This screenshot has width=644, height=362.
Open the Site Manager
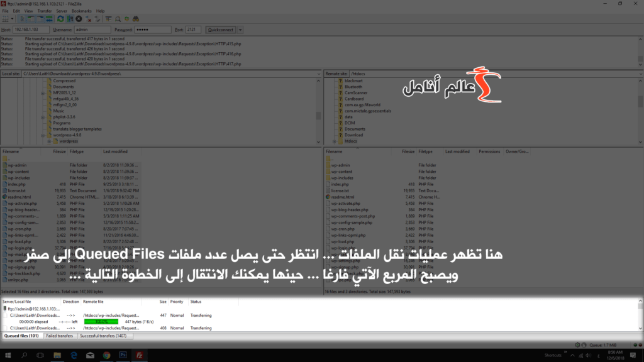5,19
